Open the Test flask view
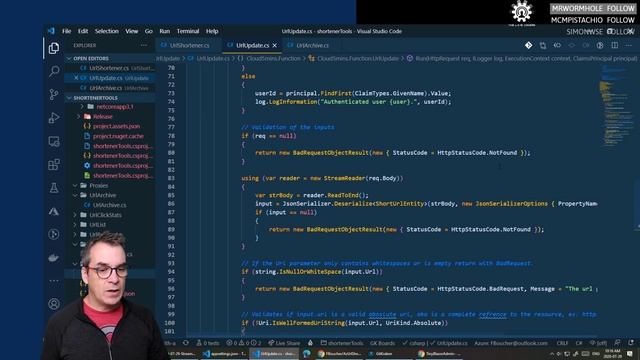This screenshot has height=360, width=640. point(53,188)
